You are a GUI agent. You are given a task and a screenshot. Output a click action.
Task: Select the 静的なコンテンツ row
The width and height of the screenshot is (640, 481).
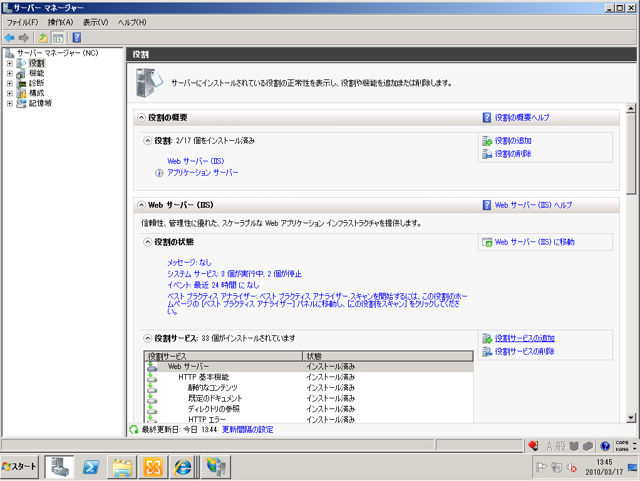309,388
